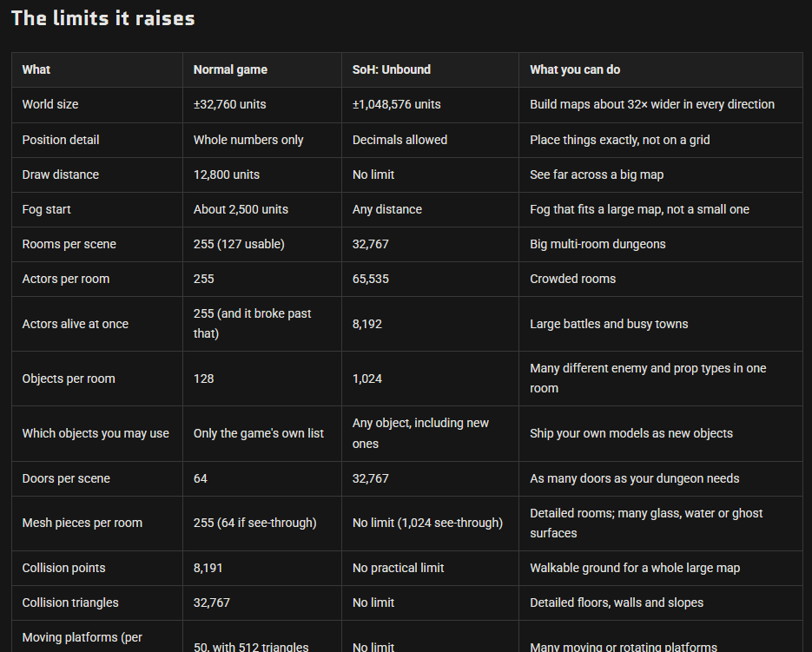Select the 'Normal game' column header
The height and width of the screenshot is (652, 812).
(230, 69)
